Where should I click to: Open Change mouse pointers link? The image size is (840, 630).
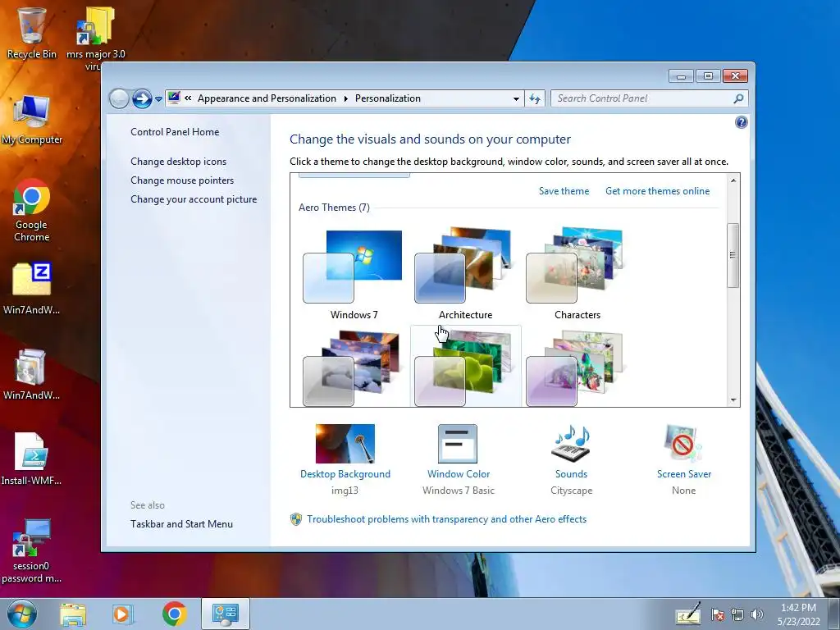coord(182,180)
